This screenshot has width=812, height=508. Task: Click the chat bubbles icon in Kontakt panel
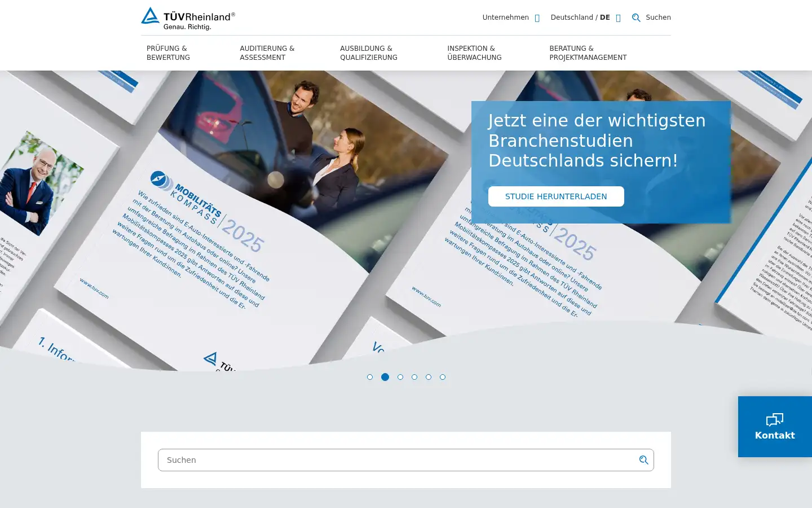coord(775,419)
